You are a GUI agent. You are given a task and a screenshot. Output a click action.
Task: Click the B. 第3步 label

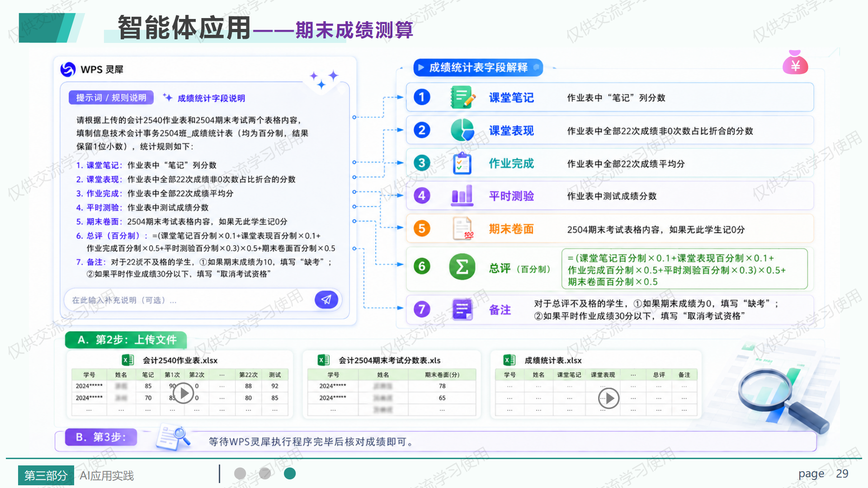[101, 437]
